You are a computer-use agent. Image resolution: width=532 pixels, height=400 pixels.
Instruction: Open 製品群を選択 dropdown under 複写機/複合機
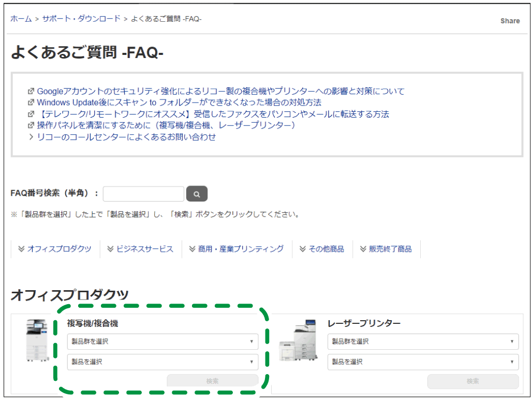tap(162, 341)
